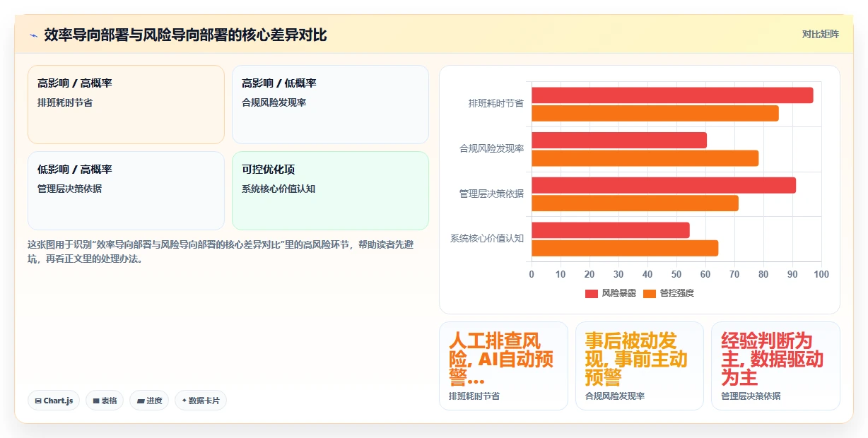Click 合规风险发现率 caption under second data card
Screen dimensions: 868x438
[x=615, y=396]
